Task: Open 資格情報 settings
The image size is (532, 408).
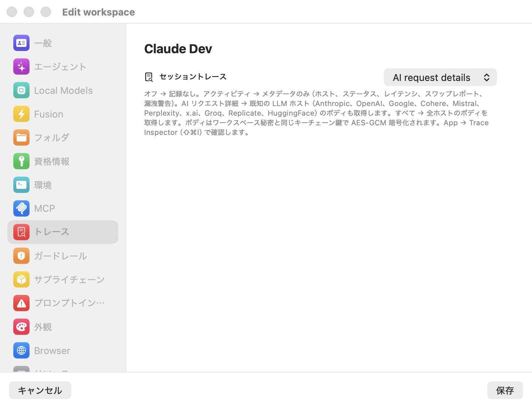Action: [x=63, y=161]
